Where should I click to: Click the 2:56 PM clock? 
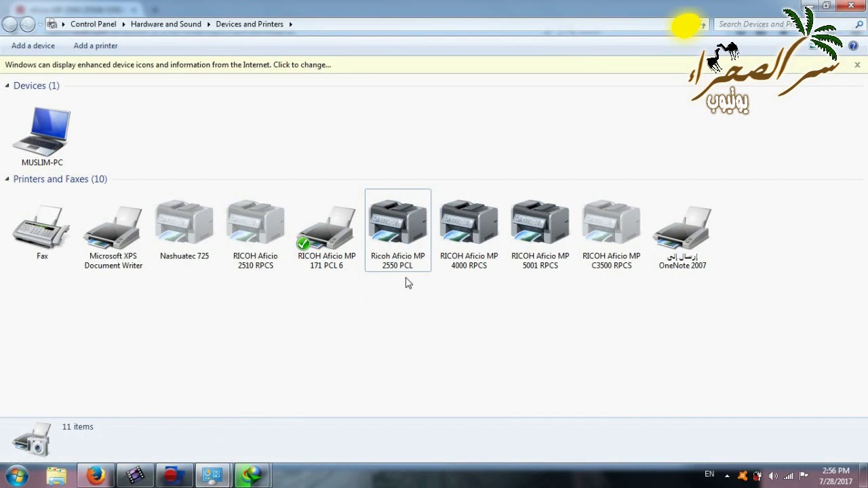(835, 471)
